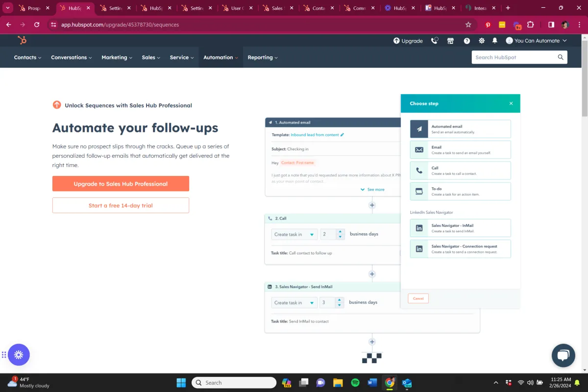Screen dimensions: 588x392
Task: Open Word from the taskbar
Action: [x=372, y=383]
